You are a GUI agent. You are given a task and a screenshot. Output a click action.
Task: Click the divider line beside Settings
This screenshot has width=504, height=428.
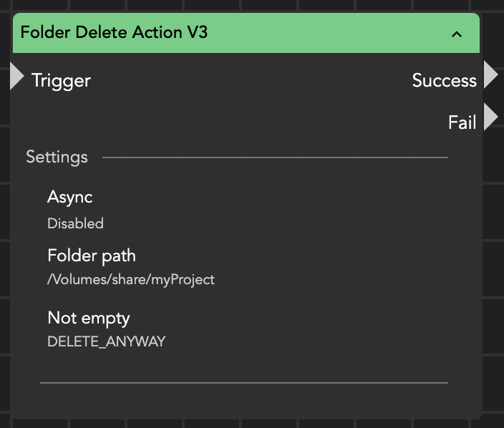[275, 157]
